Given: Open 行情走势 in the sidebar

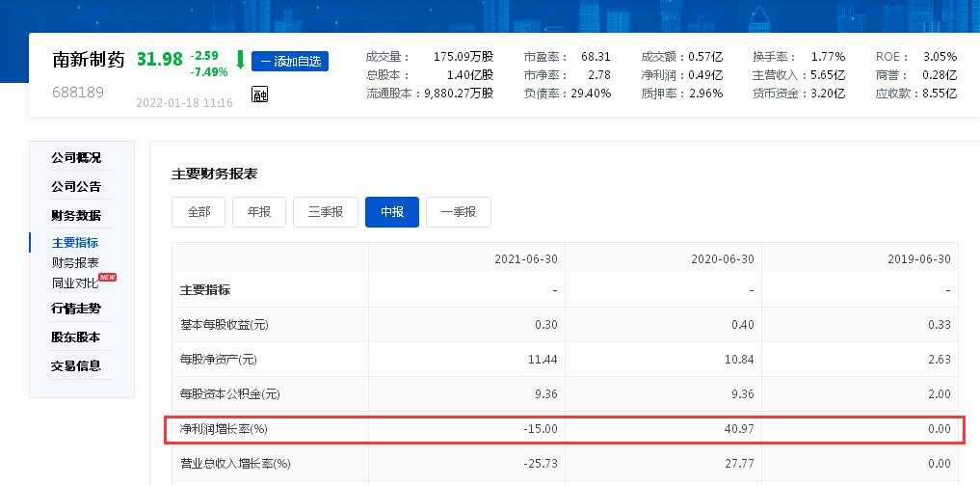Looking at the screenshot, I should tap(76, 309).
